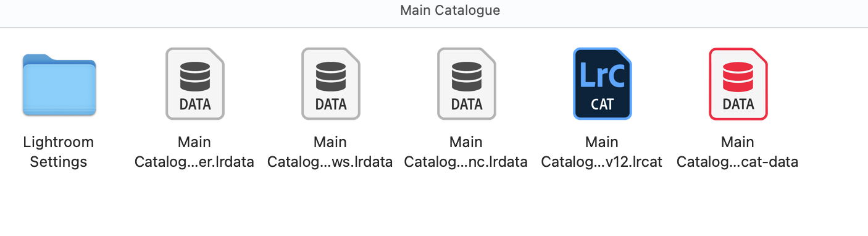Click the file name "Main Catalog…nc.lrdata"
The image size is (868, 236).
pos(466,152)
